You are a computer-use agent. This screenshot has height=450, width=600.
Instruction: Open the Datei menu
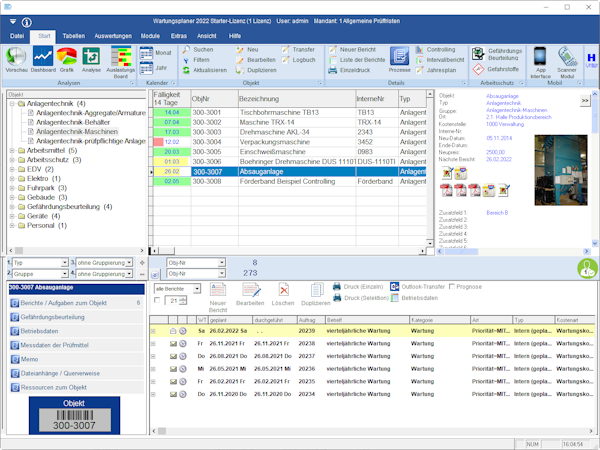pos(17,36)
